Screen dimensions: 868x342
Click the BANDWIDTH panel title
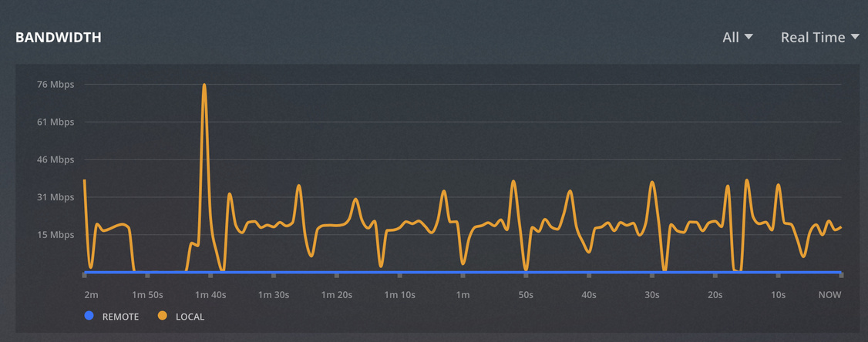coord(58,38)
